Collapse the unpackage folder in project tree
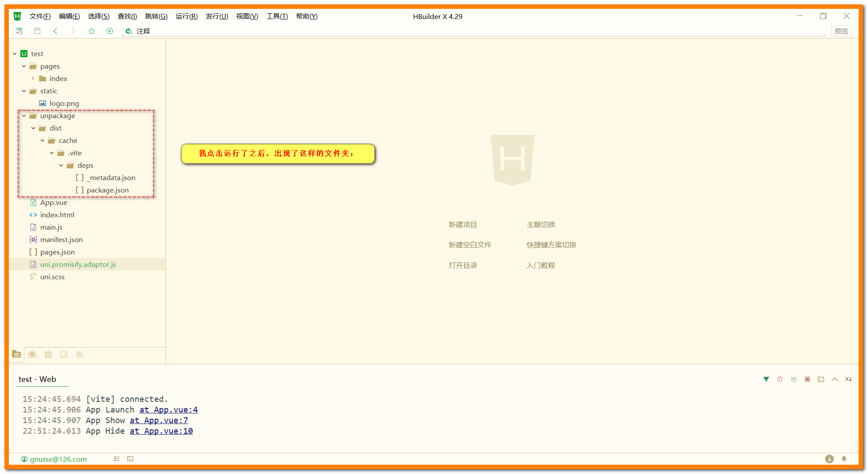The image size is (868, 474). [x=24, y=116]
